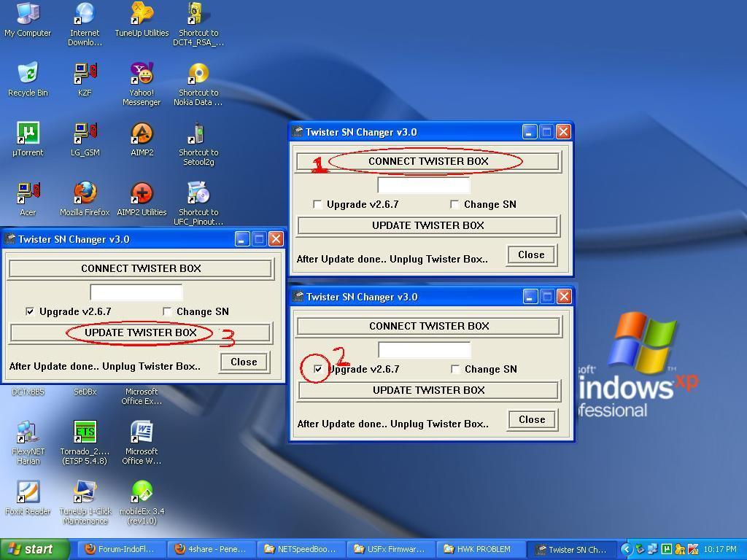Switch to 4share - Pene… taskbar item

pos(212,550)
